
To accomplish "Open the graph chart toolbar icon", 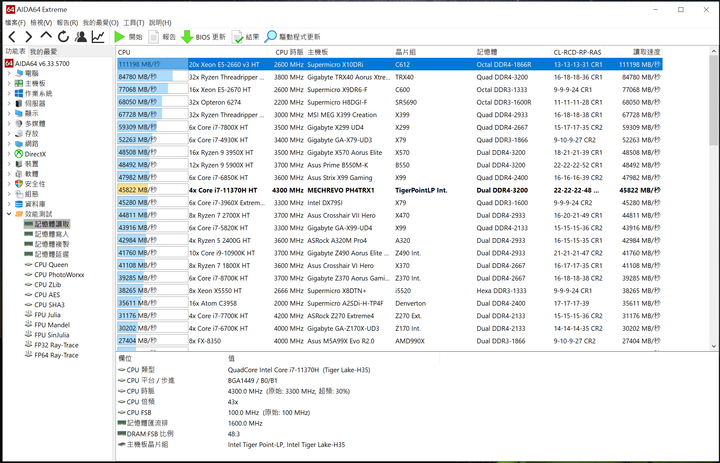I will [x=98, y=37].
